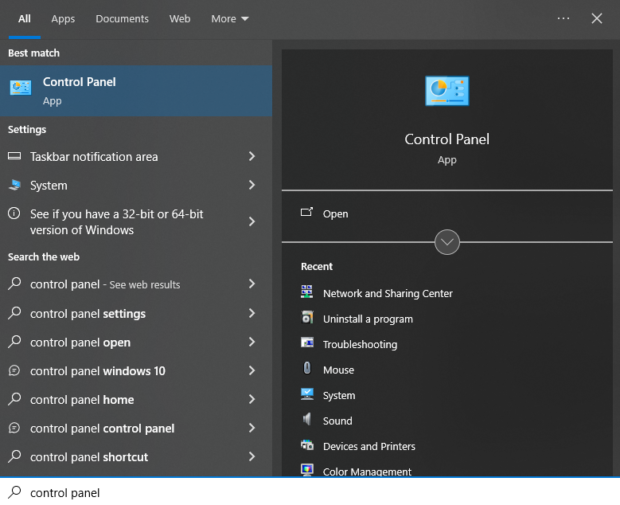Expand Taskbar notification area arrow
620x505 pixels.
[252, 156]
